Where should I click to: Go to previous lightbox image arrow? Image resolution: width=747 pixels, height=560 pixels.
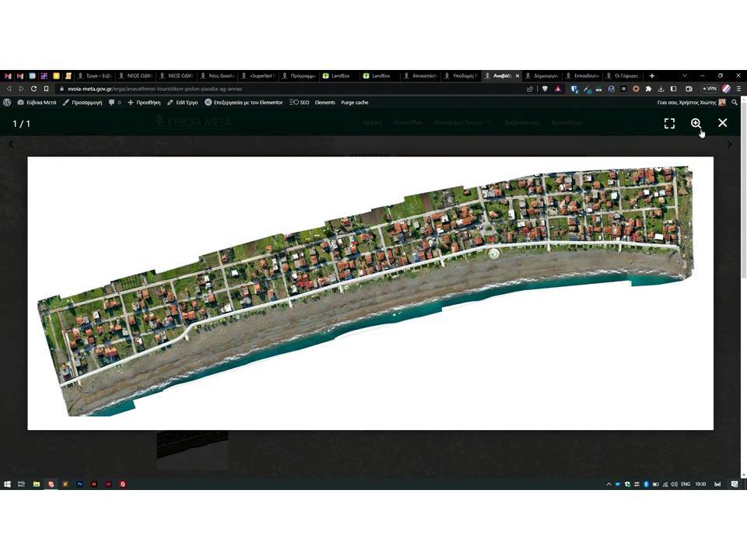click(x=12, y=144)
